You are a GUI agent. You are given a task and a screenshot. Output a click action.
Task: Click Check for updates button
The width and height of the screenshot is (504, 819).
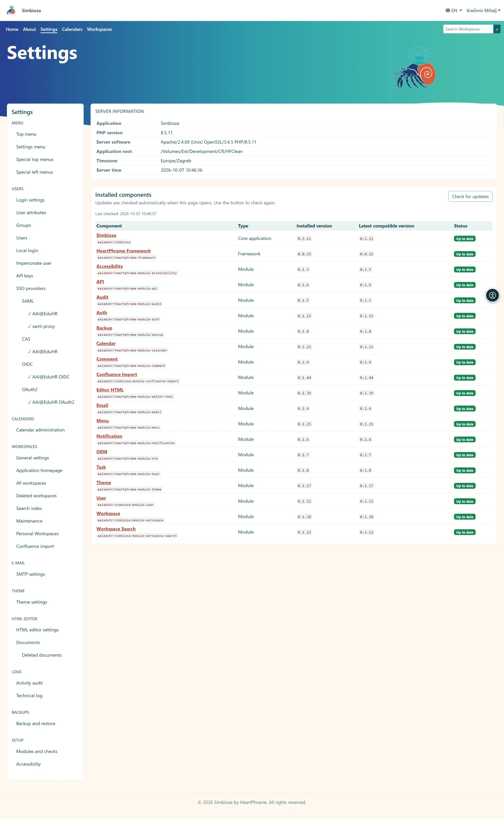470,196
